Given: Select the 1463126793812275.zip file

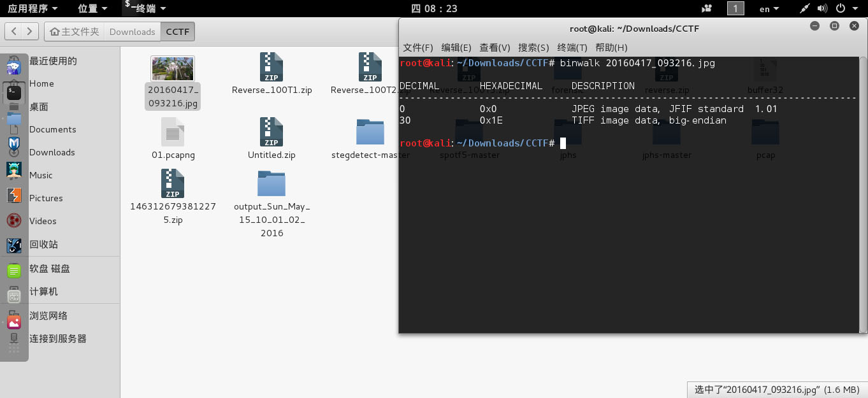Looking at the screenshot, I should click(x=172, y=185).
